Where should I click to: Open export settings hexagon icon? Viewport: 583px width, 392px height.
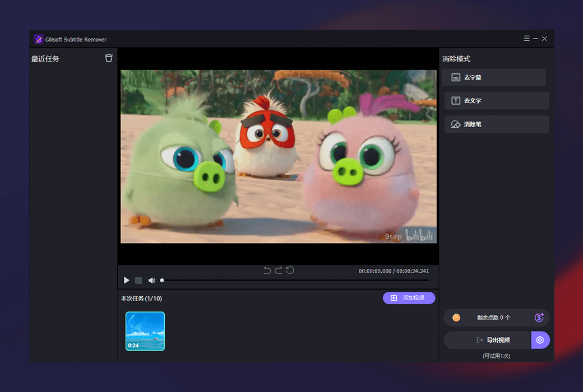coord(540,340)
